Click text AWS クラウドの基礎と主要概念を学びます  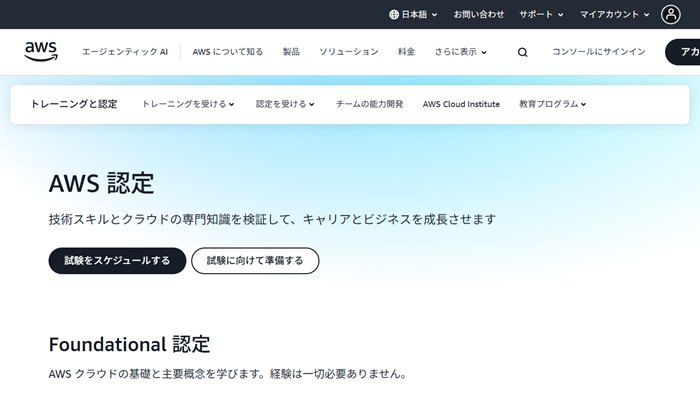coord(156,374)
